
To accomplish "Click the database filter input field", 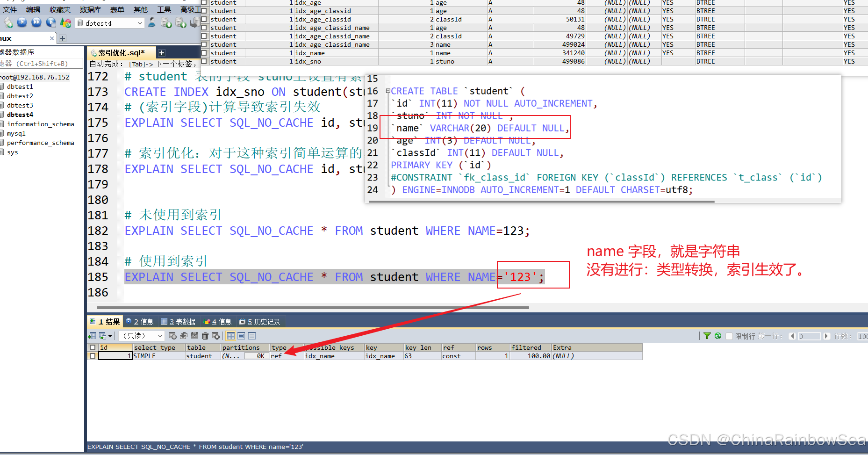I will (41, 64).
